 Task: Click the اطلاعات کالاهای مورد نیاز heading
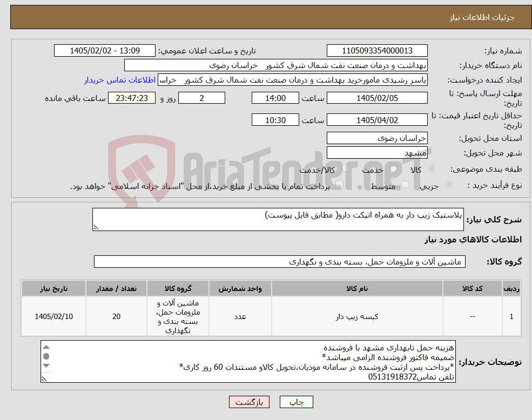pos(473,240)
